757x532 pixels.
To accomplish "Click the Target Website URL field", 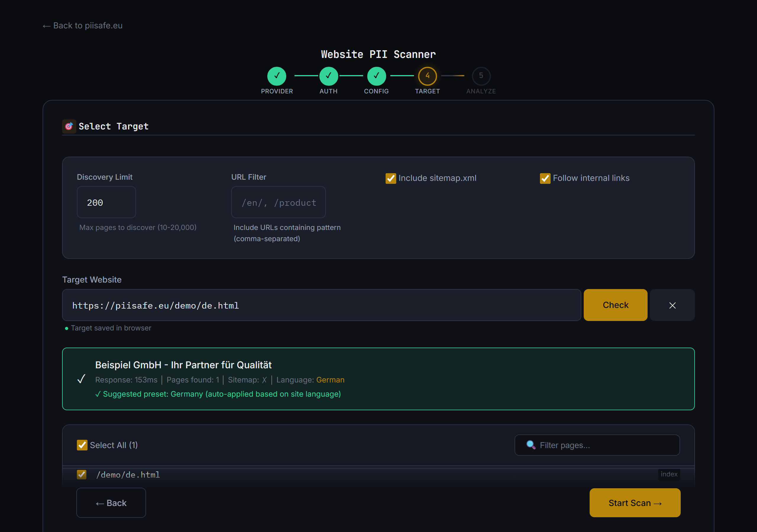I will coord(321,305).
